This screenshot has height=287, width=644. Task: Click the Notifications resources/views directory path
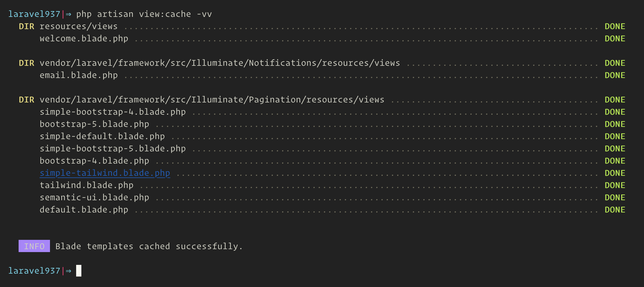(220, 63)
